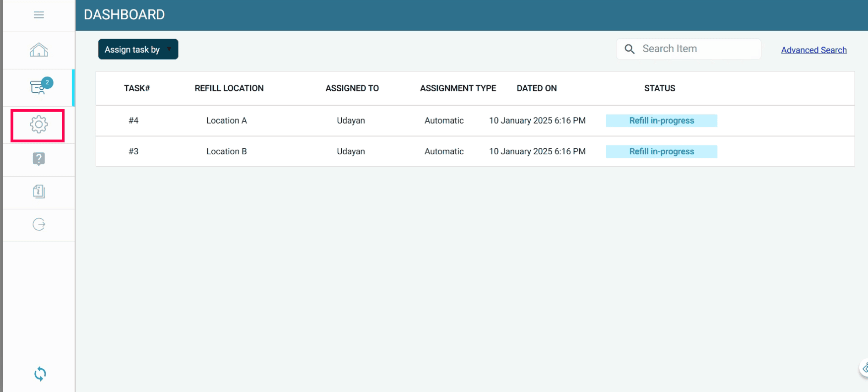Click the STATUS column header
The height and width of the screenshot is (392, 868).
(659, 88)
